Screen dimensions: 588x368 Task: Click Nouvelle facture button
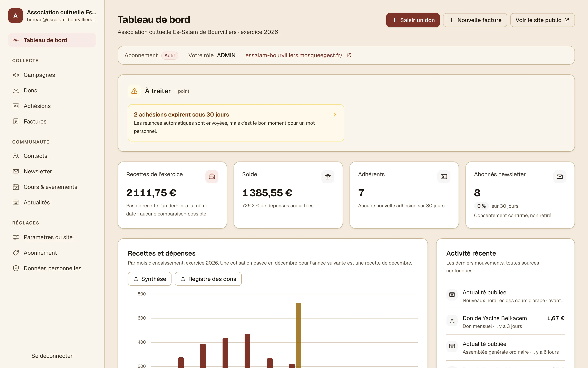[x=475, y=20]
